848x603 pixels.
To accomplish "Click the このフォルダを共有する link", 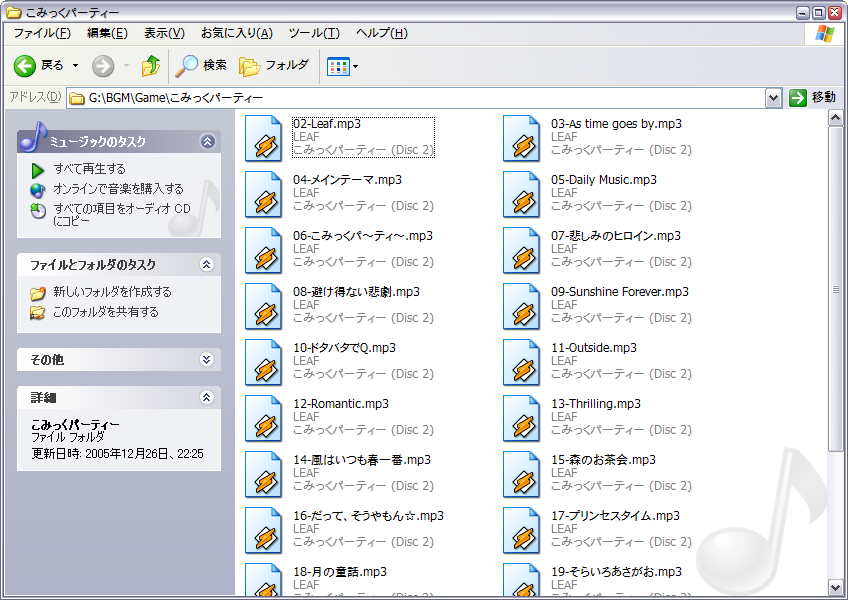I will click(105, 312).
